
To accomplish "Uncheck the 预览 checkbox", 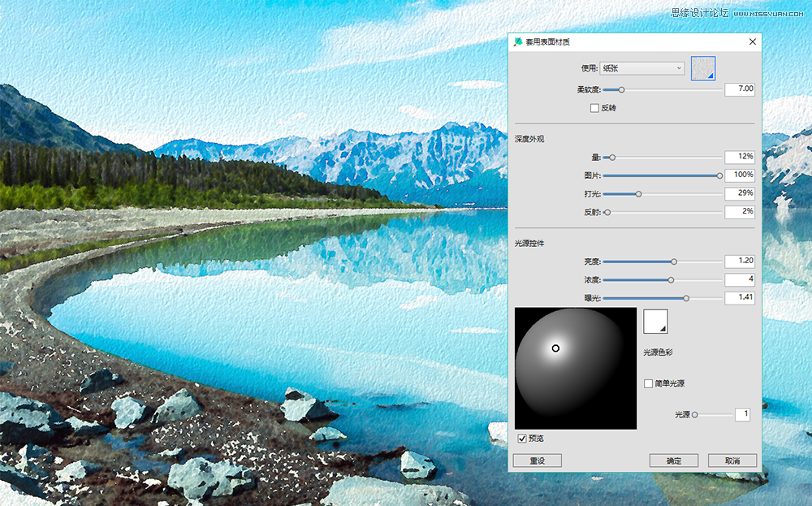I will tap(522, 439).
